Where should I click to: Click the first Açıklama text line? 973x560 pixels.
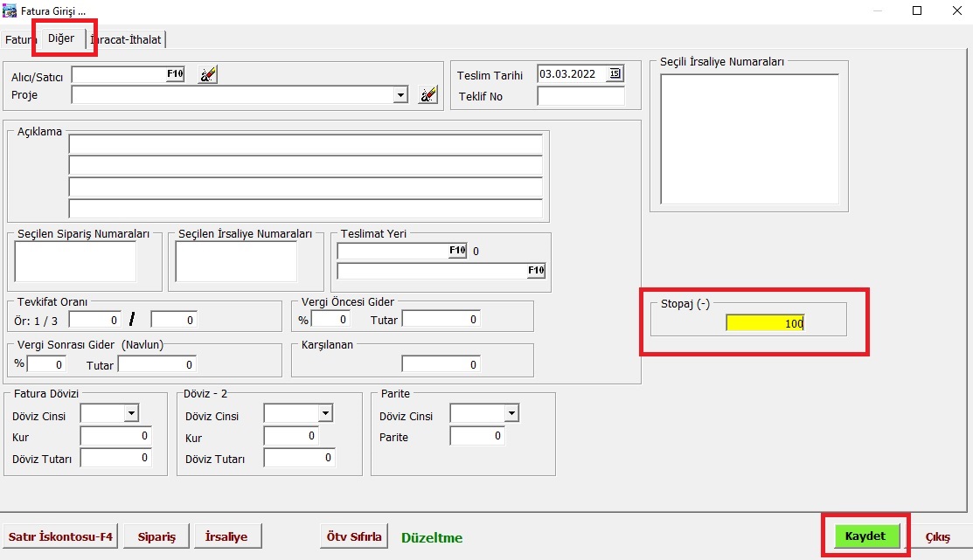click(305, 144)
